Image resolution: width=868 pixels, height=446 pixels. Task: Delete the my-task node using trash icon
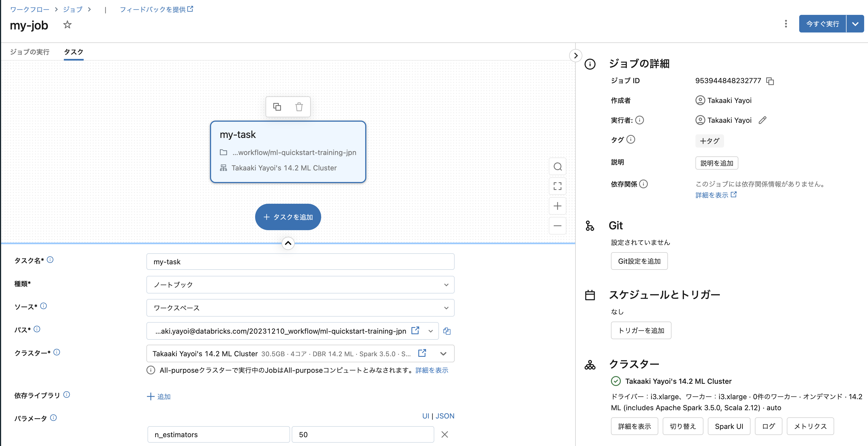pos(299,107)
